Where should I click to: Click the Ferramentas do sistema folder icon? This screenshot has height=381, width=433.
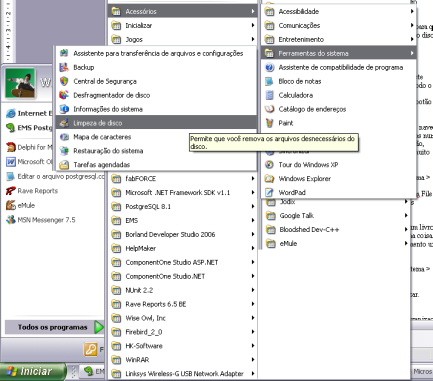[269, 53]
